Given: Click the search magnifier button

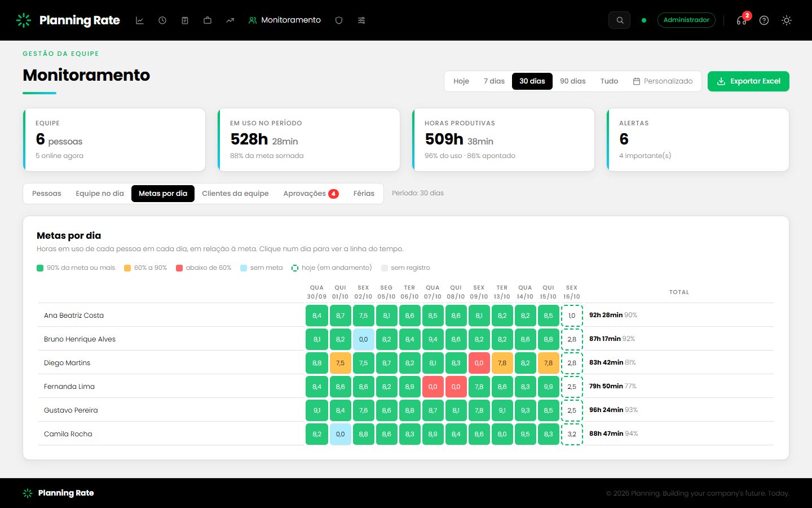Looking at the screenshot, I should pos(620,20).
